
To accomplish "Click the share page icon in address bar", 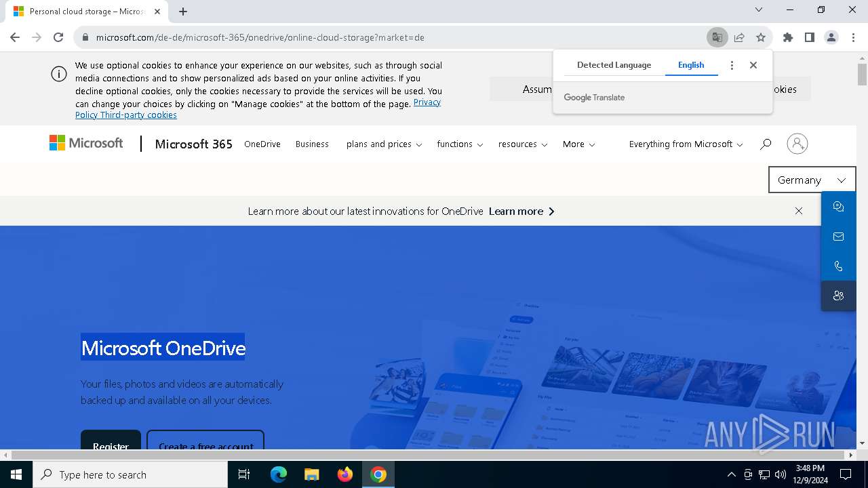I will click(x=739, y=37).
